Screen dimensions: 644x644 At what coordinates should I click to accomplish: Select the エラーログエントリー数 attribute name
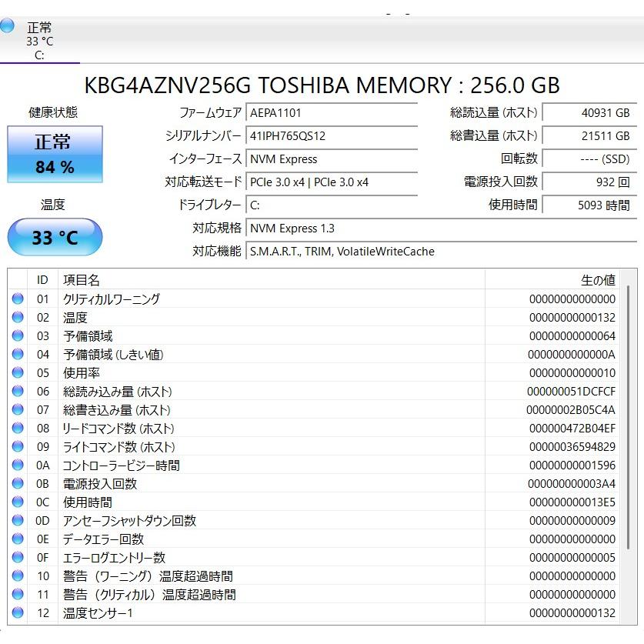pyautogui.click(x=114, y=558)
